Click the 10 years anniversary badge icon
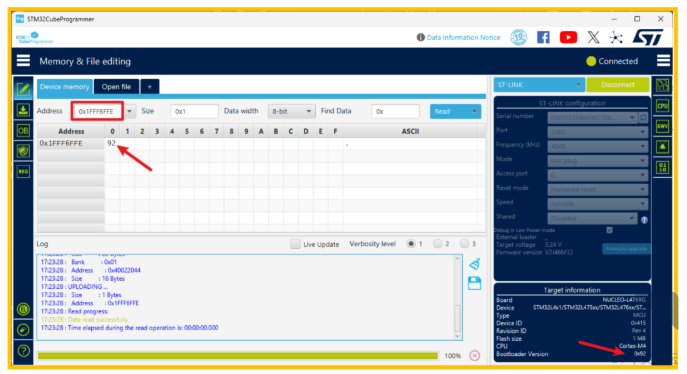The width and height of the screenshot is (687, 374). (519, 37)
